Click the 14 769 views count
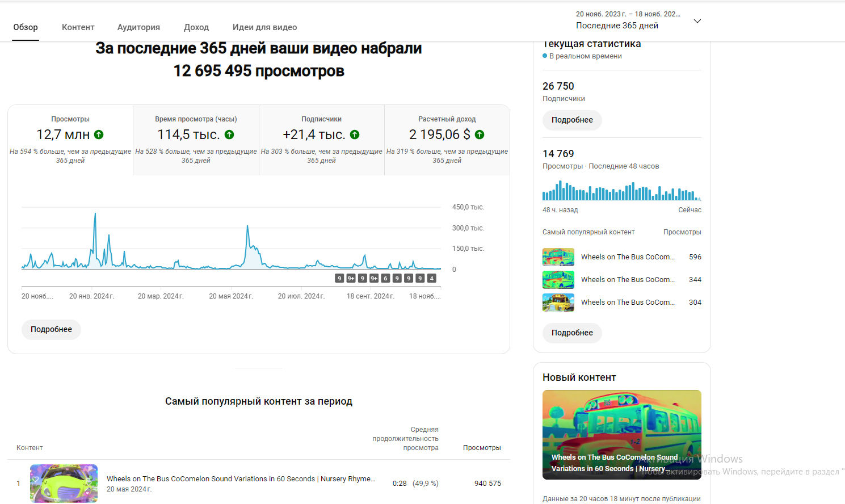This screenshot has width=845, height=504. (x=558, y=154)
